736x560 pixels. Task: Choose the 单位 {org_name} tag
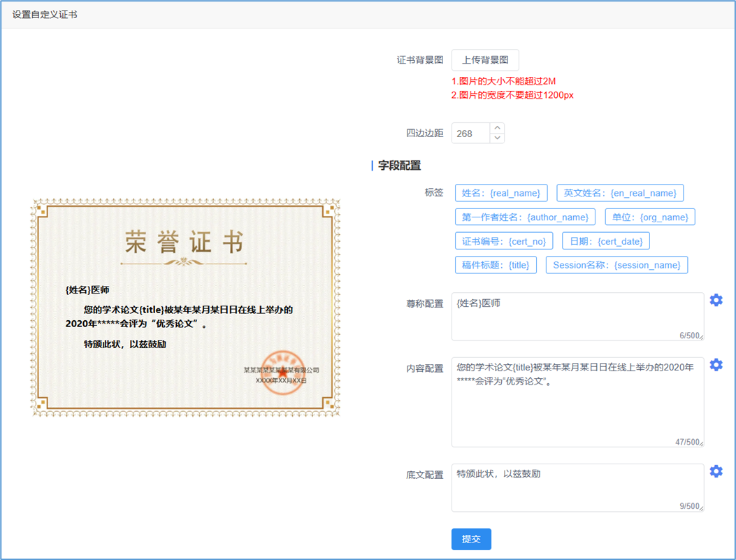tap(649, 217)
